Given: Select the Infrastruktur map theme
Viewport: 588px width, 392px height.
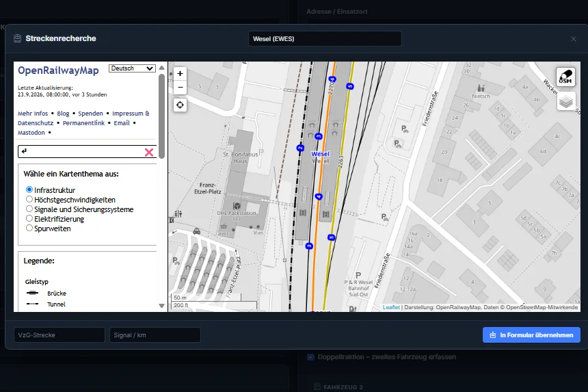Looking at the screenshot, I should click(x=29, y=190).
